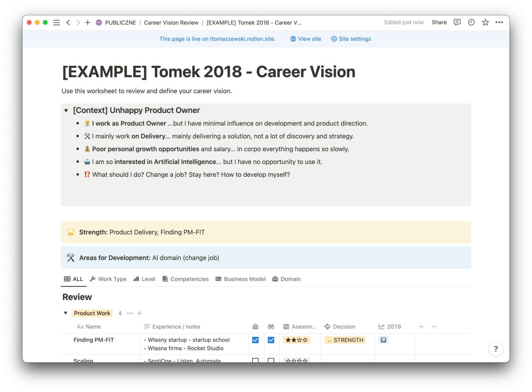
Task: Click the Share button
Action: 439,22
